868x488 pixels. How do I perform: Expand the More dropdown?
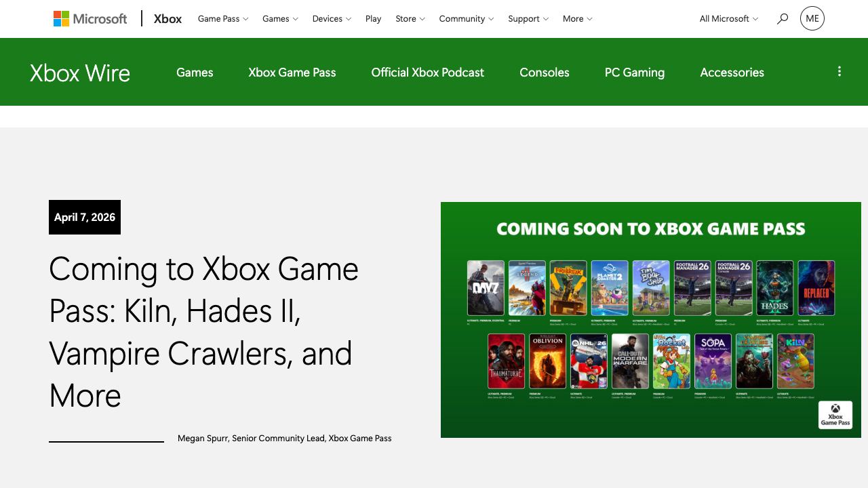(x=578, y=19)
